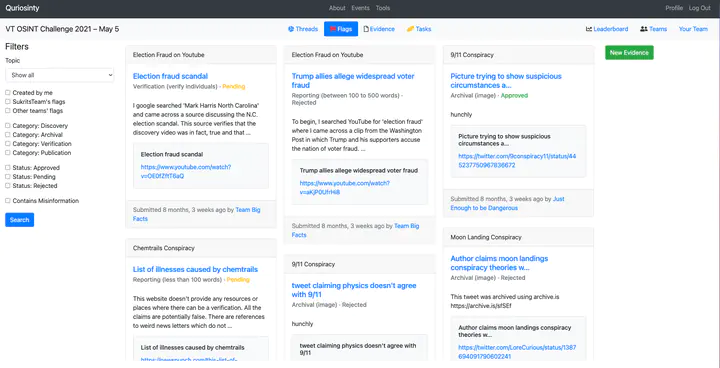The image size is (720, 368).
Task: Click the Threads globe icon
Action: pyautogui.click(x=291, y=29)
